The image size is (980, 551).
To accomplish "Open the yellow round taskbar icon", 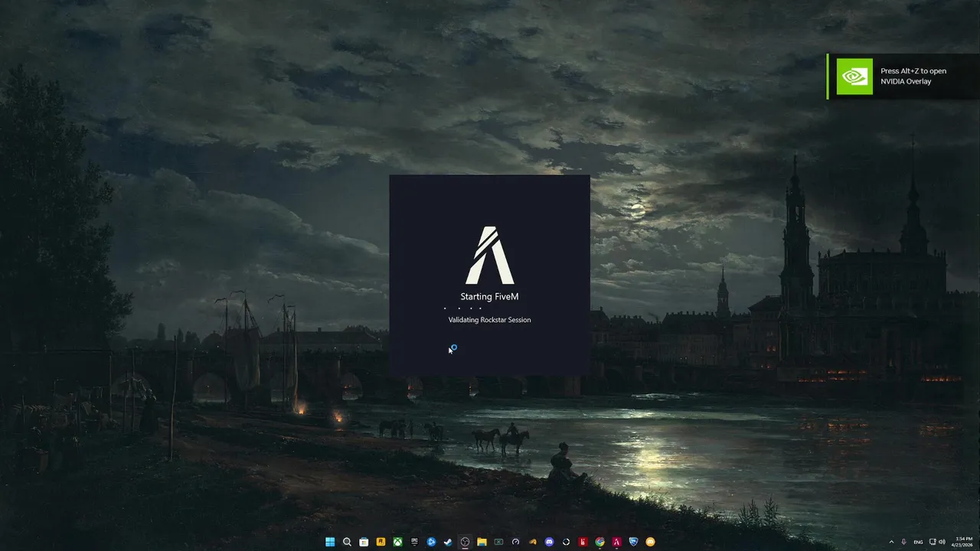I will (x=650, y=542).
